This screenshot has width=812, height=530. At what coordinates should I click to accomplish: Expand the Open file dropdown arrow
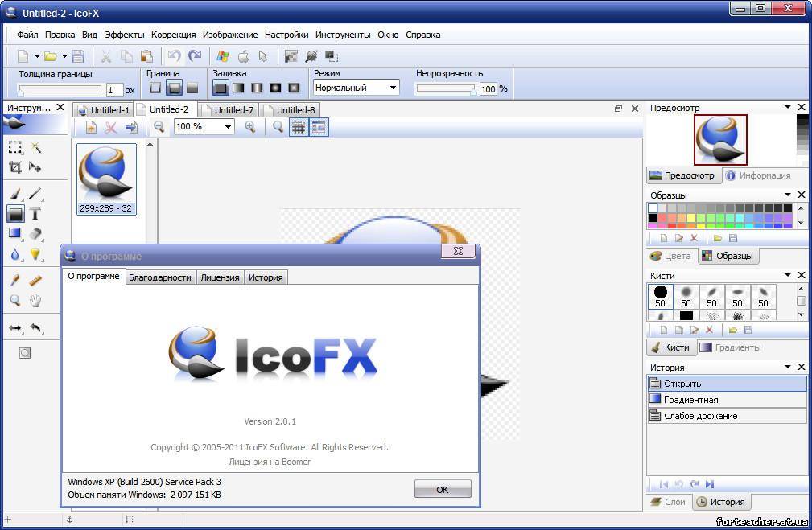coord(64,56)
